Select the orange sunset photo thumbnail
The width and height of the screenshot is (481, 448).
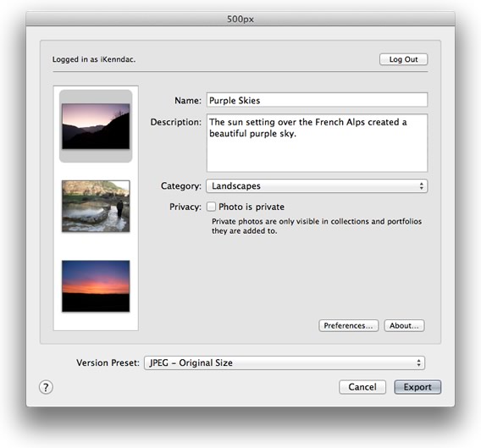96,286
